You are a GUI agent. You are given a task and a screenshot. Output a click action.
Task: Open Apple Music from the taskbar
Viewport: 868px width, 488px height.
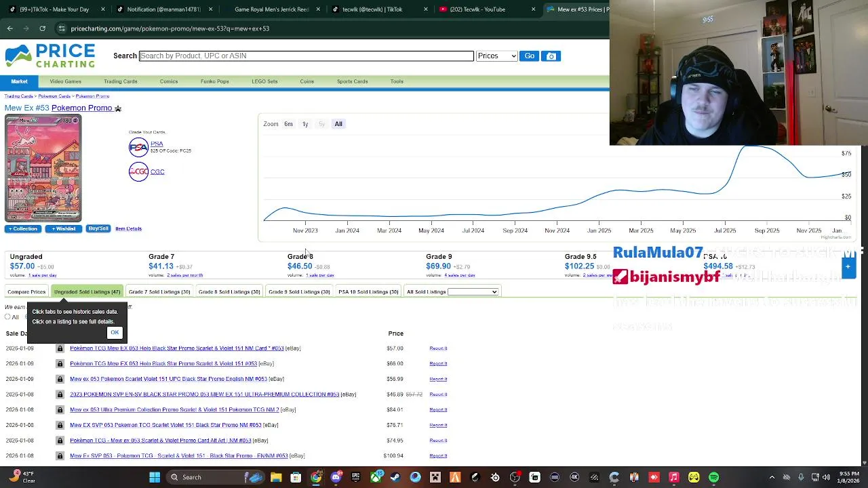tap(673, 477)
